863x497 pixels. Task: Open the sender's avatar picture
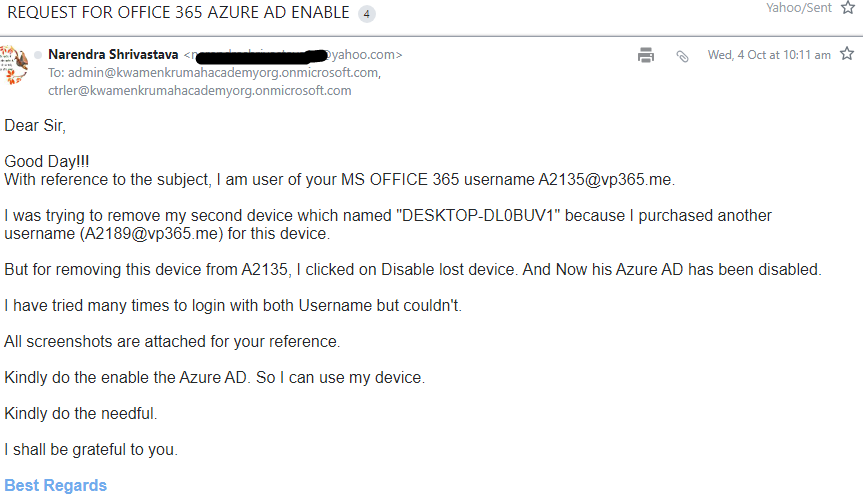[x=14, y=65]
